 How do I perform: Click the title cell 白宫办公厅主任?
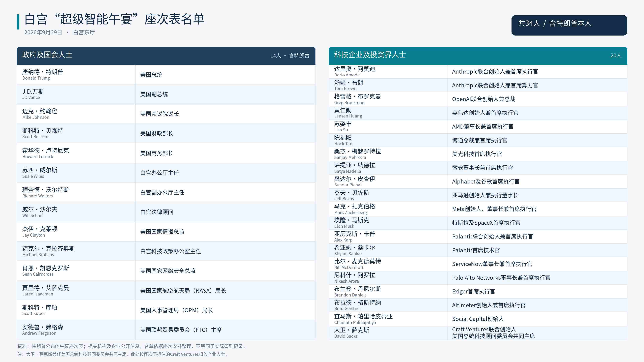[159, 173]
